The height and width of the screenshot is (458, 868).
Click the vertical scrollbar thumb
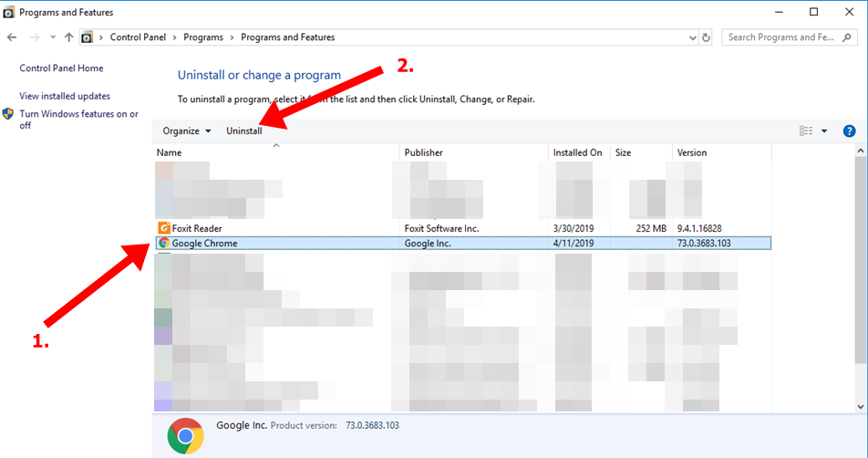click(861, 260)
